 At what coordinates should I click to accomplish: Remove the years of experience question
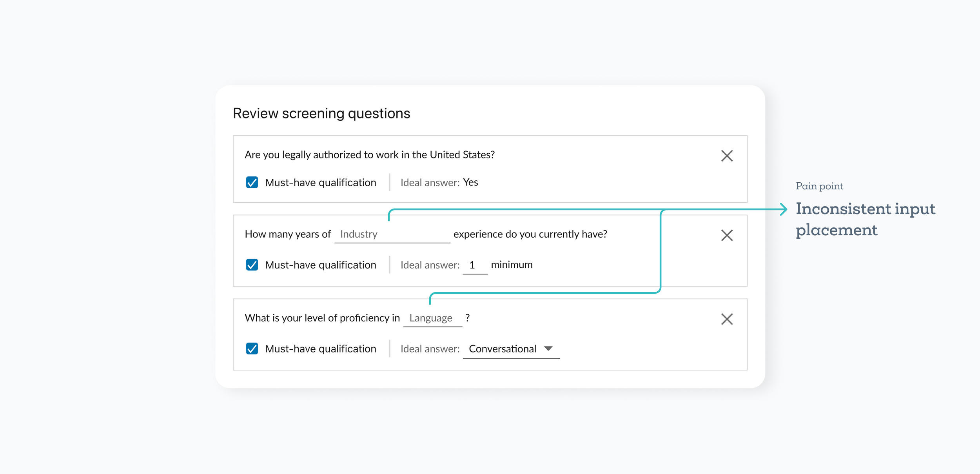click(726, 235)
